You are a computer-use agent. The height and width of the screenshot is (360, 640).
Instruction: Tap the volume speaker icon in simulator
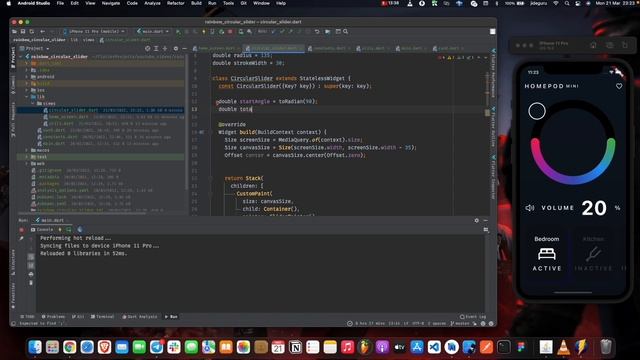(x=530, y=208)
